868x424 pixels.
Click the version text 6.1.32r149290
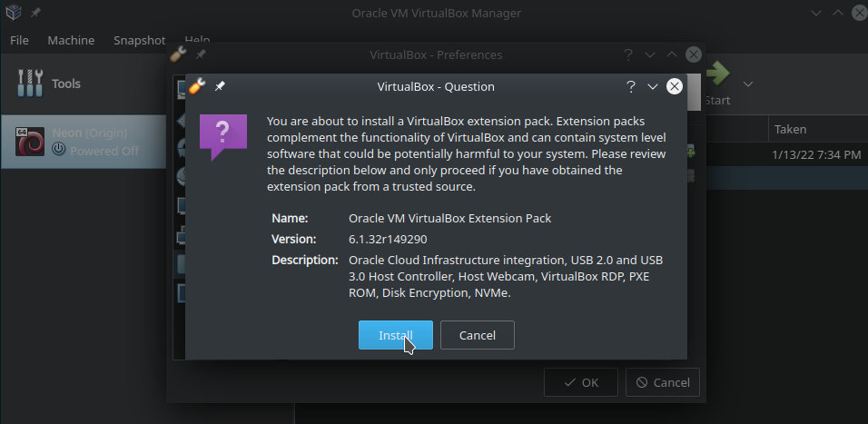coord(388,239)
